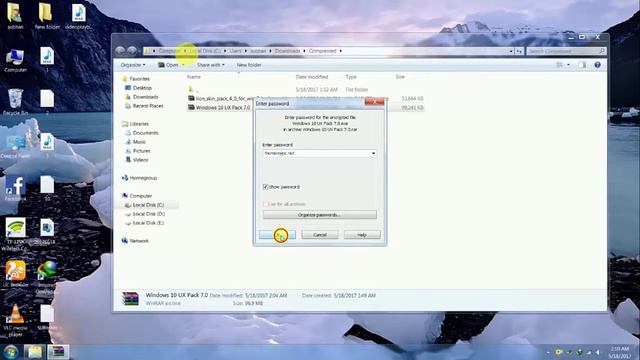Click Help in the password dialog
This screenshot has width=640, height=360.
click(362, 235)
